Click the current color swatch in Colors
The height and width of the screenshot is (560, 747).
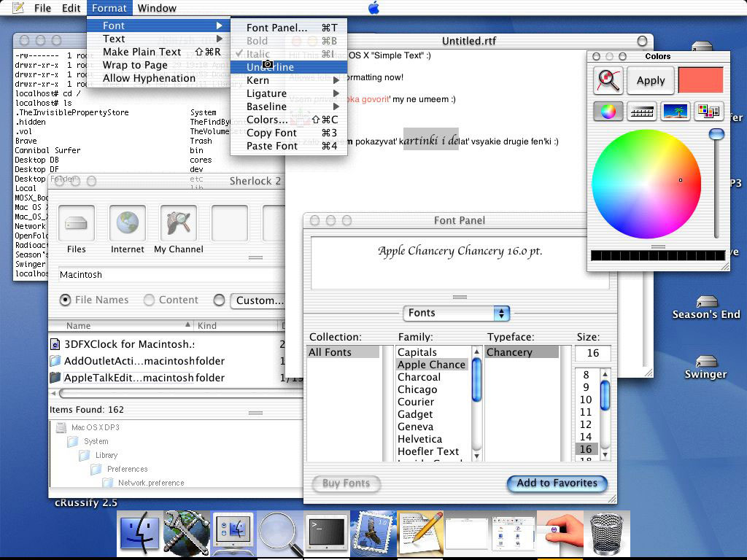[x=700, y=80]
